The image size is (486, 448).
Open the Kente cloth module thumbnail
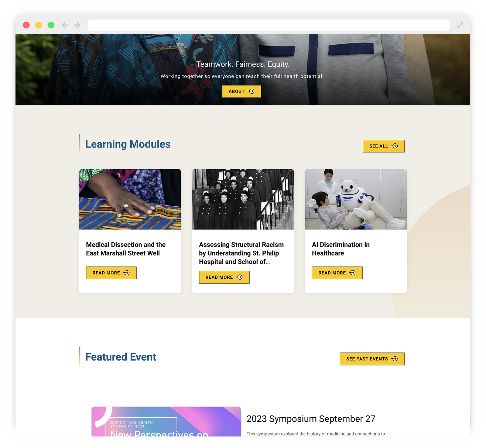click(130, 199)
